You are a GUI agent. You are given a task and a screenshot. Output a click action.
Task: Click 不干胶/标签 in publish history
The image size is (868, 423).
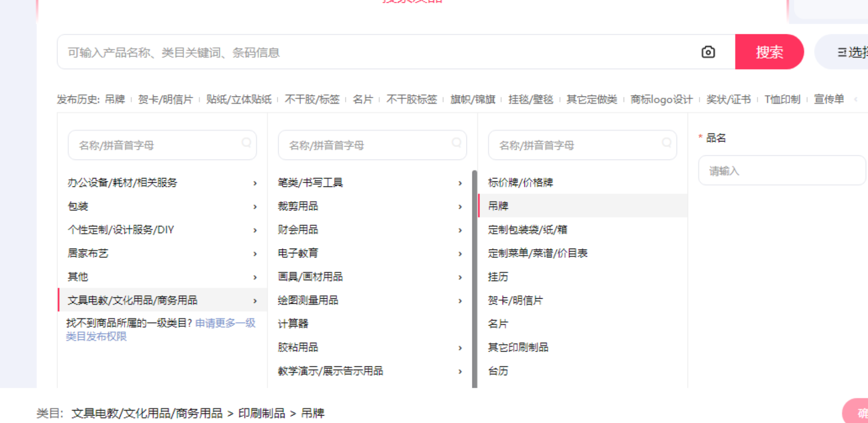pos(312,99)
